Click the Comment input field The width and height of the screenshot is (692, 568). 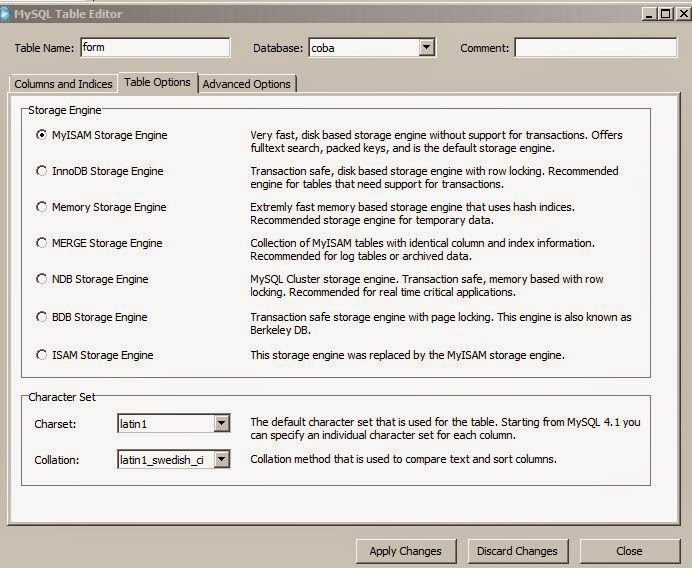tap(596, 47)
